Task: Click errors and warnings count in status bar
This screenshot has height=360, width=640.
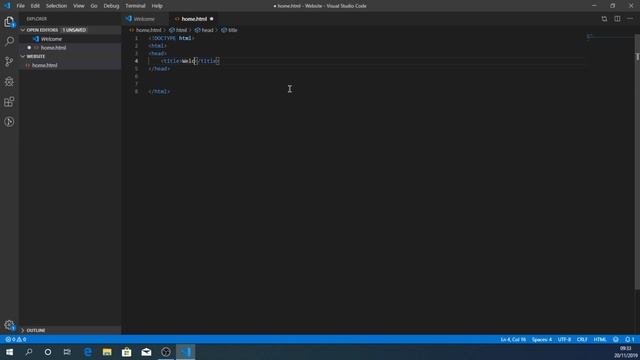Action: click(16, 339)
